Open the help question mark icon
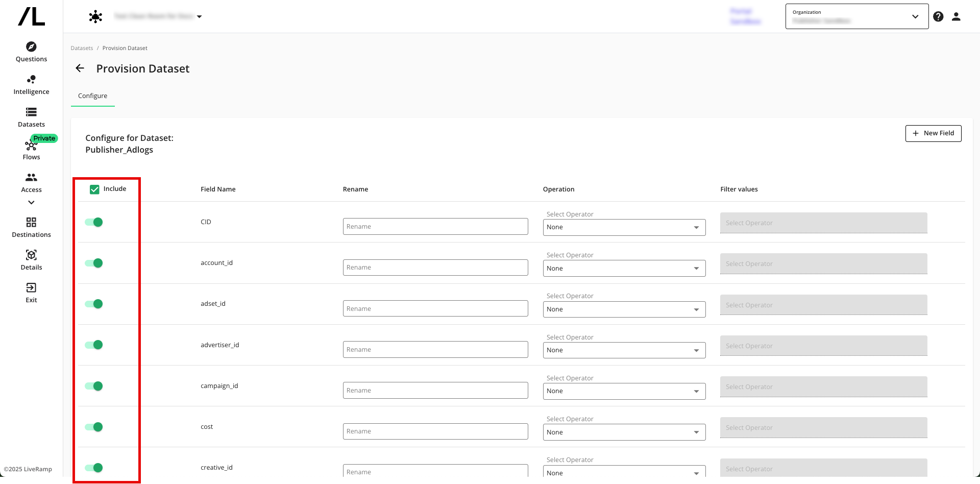 (x=938, y=17)
